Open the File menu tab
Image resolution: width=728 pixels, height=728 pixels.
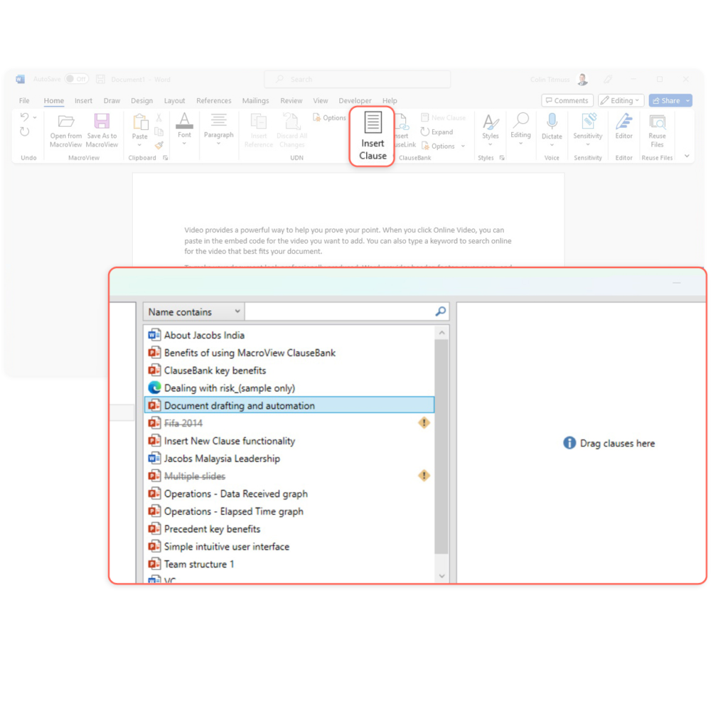point(24,101)
